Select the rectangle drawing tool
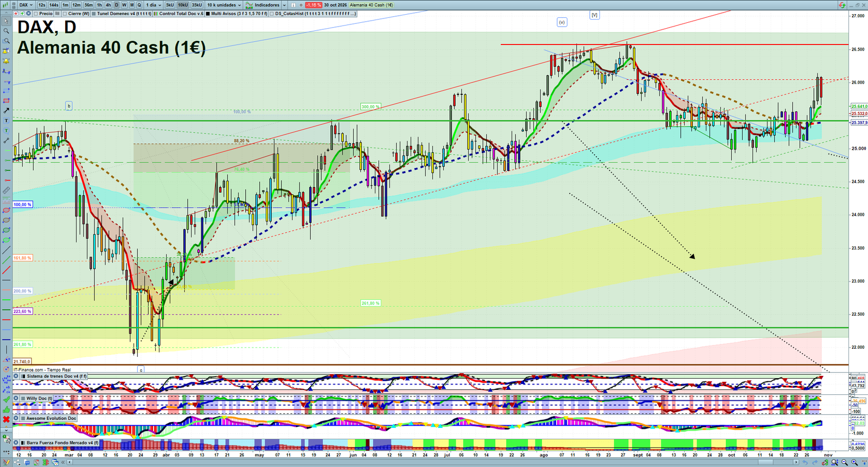 (7, 101)
